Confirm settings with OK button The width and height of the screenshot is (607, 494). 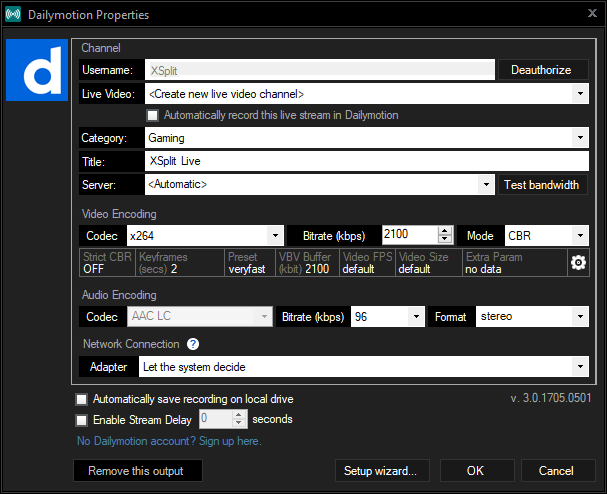477,470
